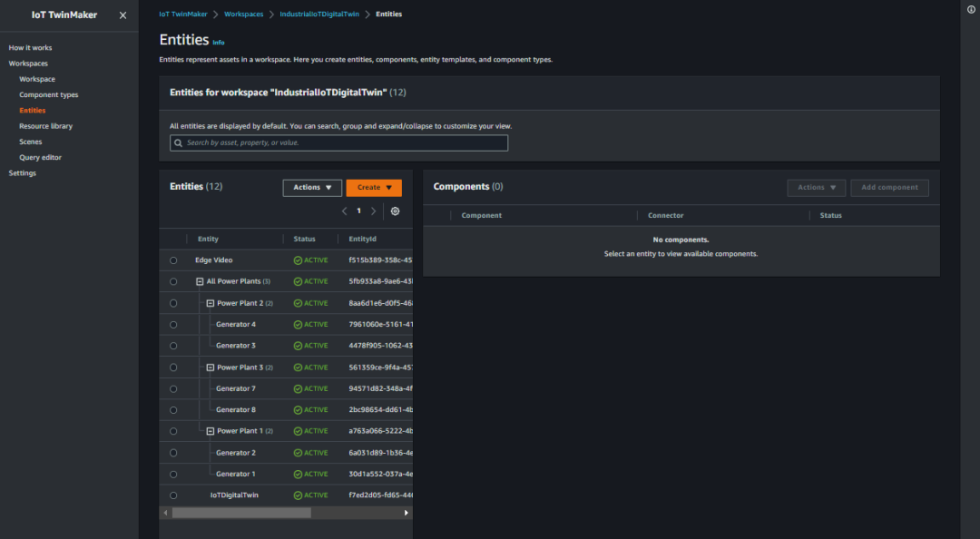Click ACTIVE status icon for IoTDigitalTwin
Viewport: 980px width, 539px height.
[299, 495]
